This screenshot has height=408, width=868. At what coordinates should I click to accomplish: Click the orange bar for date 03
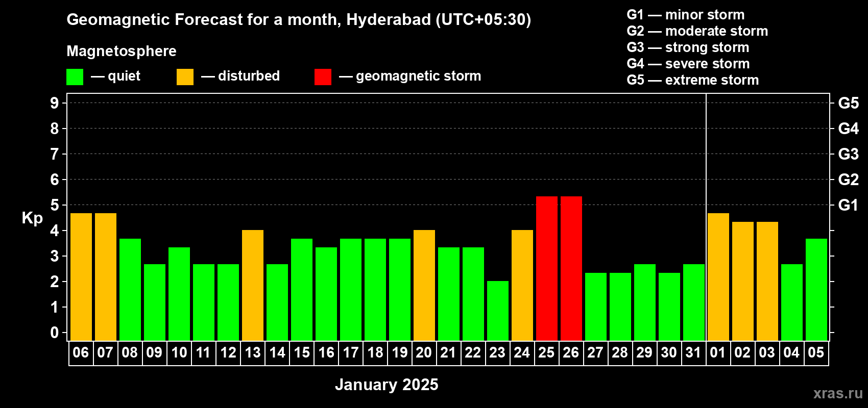pos(767,281)
